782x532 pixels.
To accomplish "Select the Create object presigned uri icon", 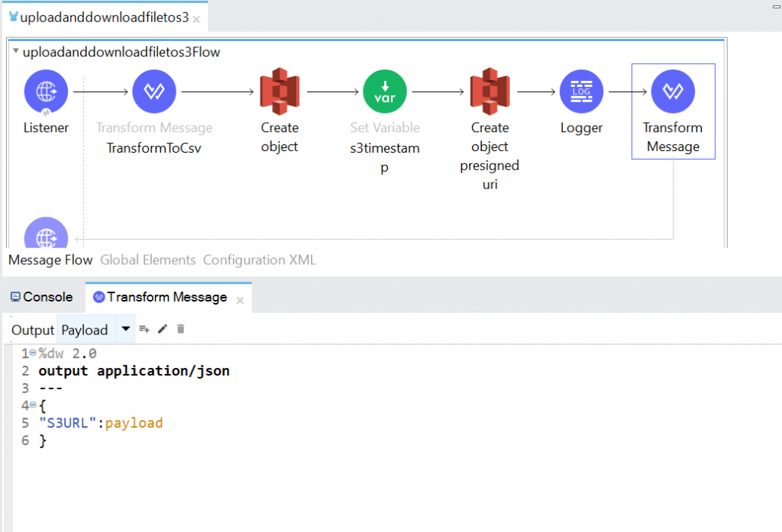I will click(x=490, y=91).
